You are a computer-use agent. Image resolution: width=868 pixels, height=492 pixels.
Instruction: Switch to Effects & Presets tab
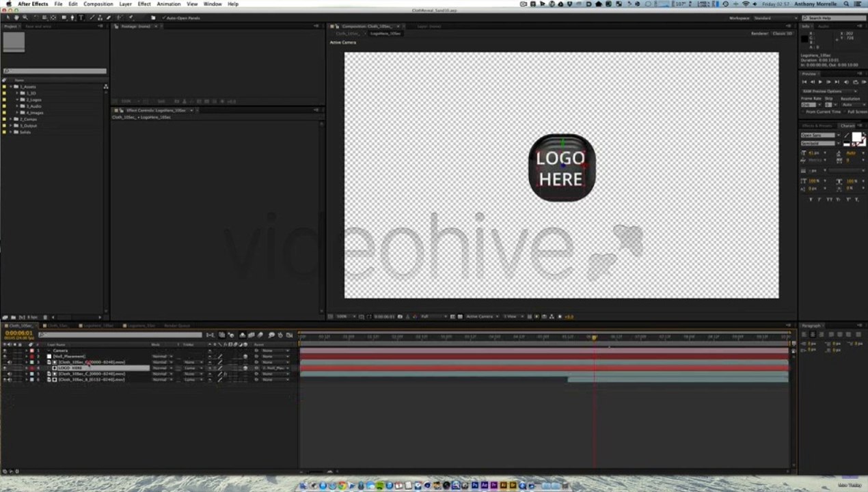coord(817,126)
